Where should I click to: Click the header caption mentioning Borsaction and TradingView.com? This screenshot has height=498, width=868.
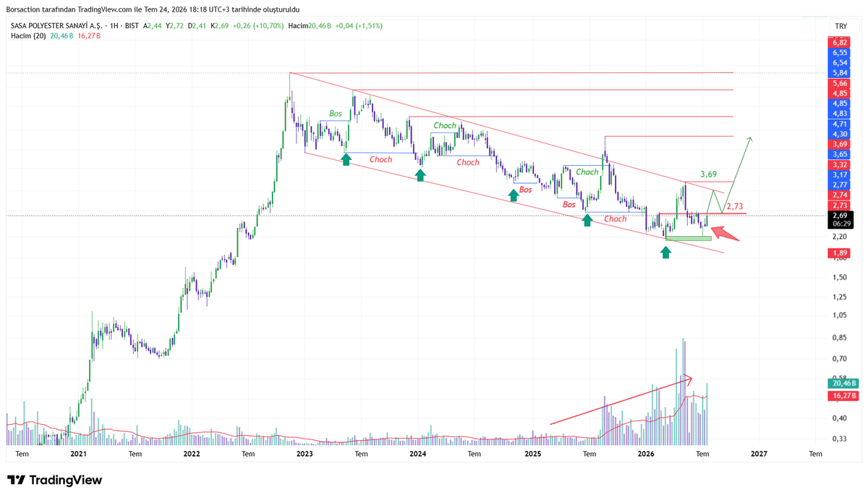point(152,9)
